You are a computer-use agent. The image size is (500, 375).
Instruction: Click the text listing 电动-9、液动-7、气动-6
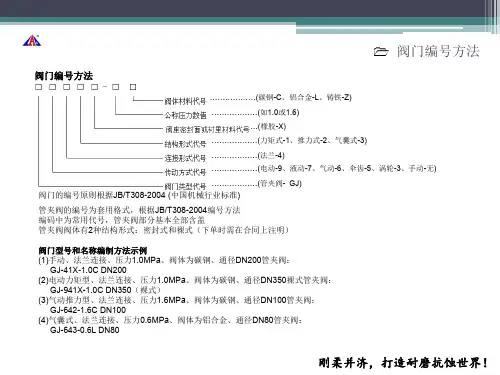click(x=347, y=168)
